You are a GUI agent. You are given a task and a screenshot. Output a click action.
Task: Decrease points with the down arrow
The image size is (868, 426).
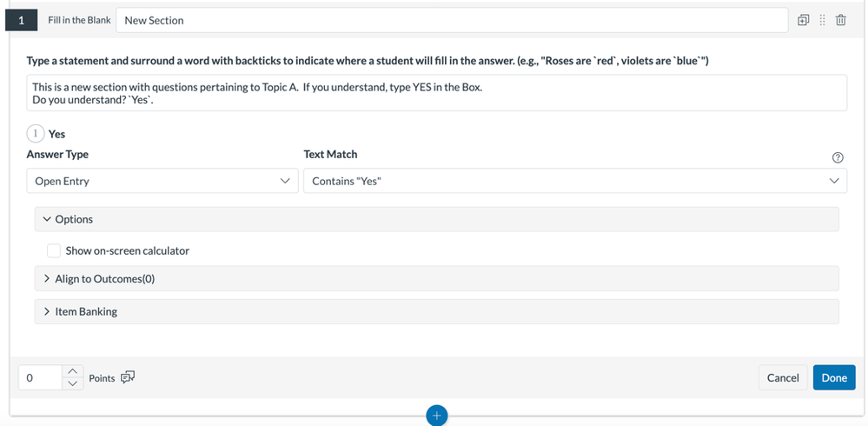pos(73,383)
